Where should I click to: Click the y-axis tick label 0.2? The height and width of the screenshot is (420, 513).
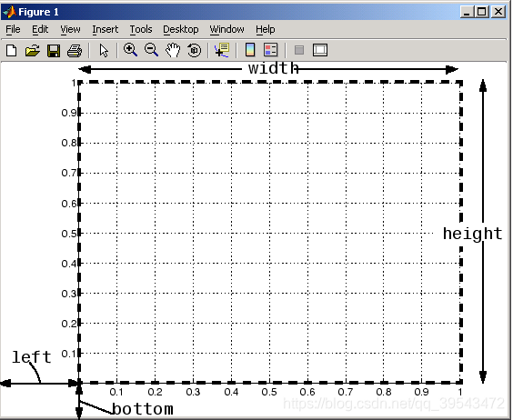pyautogui.click(x=69, y=324)
